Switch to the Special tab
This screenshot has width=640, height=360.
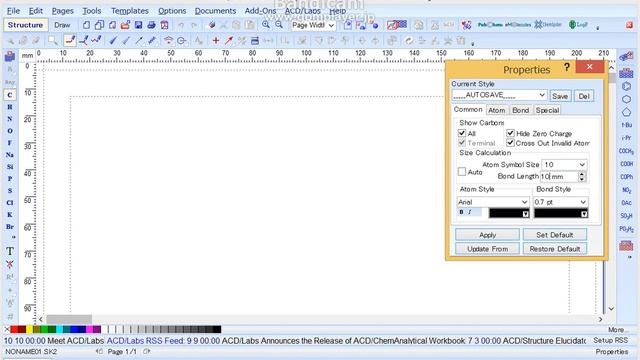(547, 110)
